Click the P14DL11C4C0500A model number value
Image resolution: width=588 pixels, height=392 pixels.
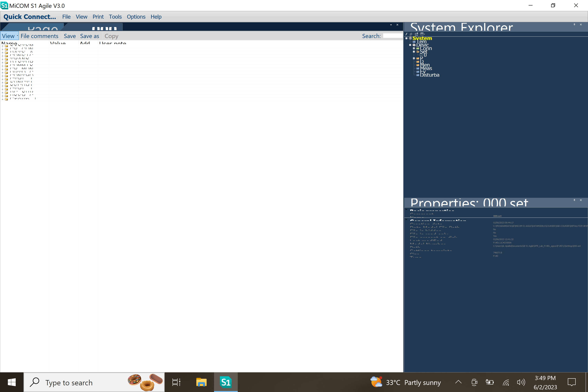(502, 243)
